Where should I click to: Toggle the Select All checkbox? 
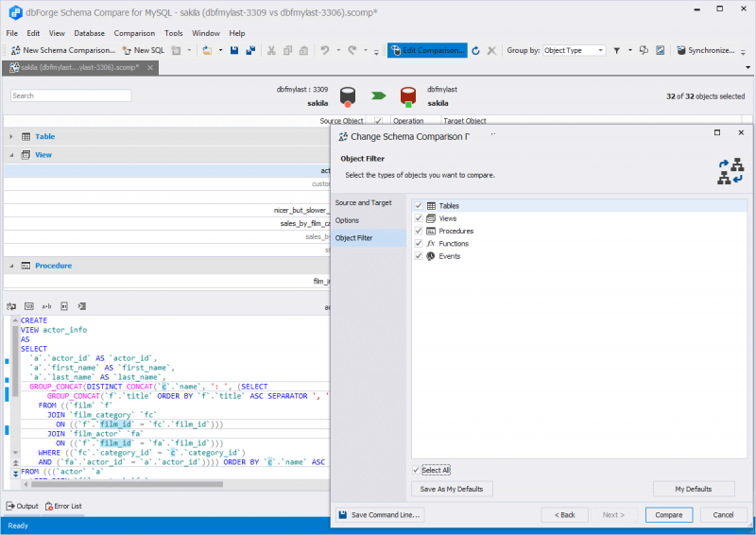tap(416, 470)
